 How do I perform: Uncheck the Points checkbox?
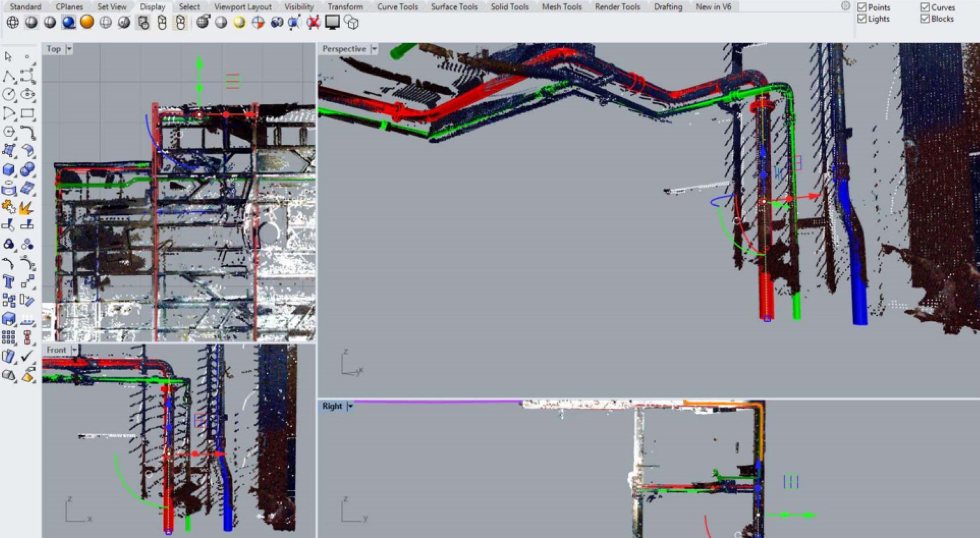click(x=862, y=7)
